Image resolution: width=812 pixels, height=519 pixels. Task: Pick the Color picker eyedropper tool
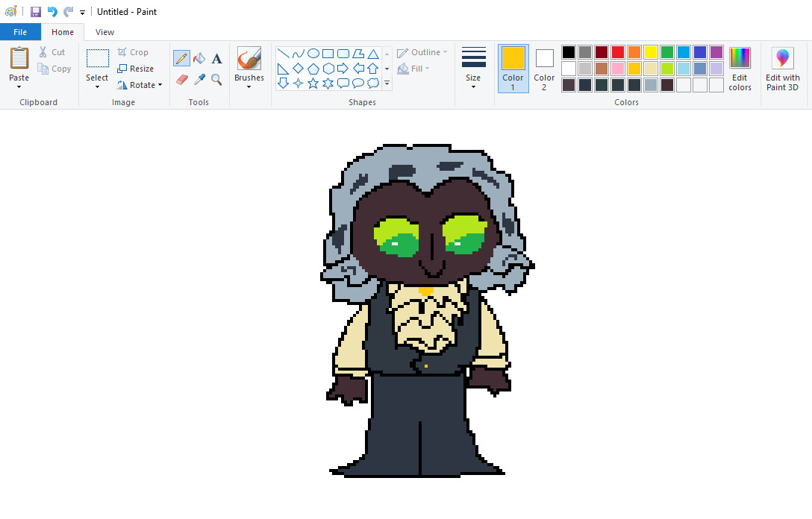(199, 79)
